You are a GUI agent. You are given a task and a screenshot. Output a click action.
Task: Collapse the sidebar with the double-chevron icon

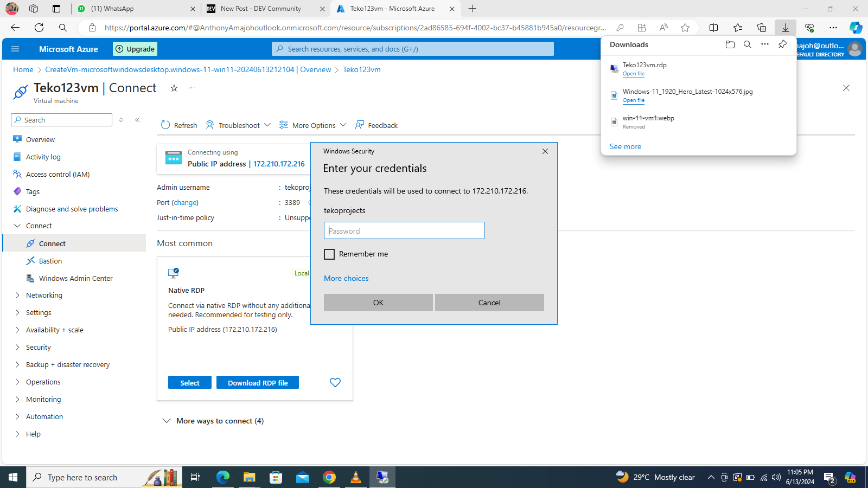[137, 120]
